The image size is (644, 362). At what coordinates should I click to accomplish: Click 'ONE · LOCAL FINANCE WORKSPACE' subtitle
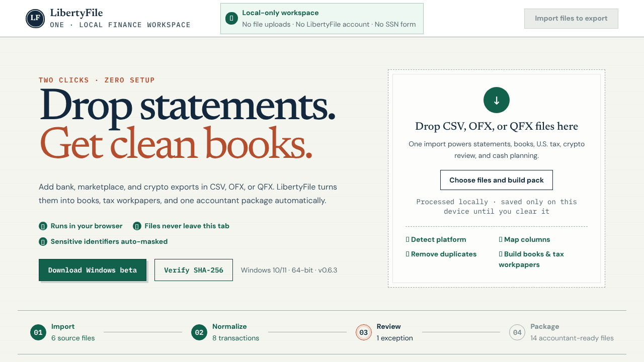[x=120, y=25]
